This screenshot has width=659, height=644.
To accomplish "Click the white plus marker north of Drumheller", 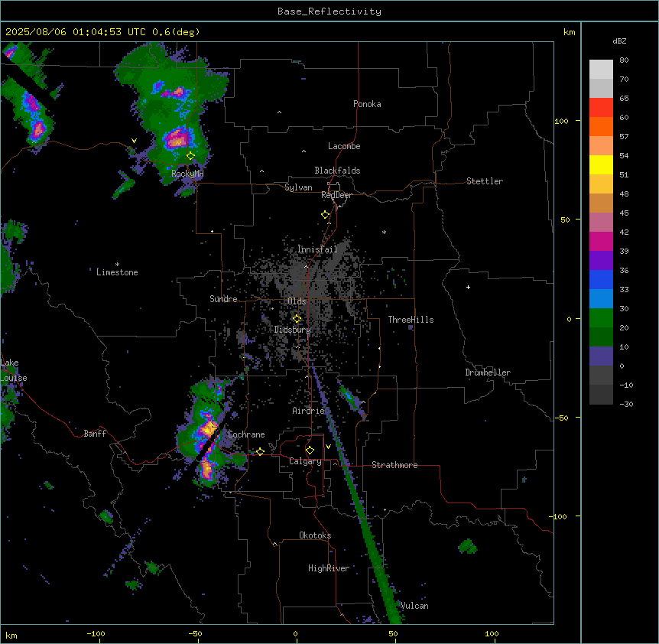I will click(x=468, y=287).
